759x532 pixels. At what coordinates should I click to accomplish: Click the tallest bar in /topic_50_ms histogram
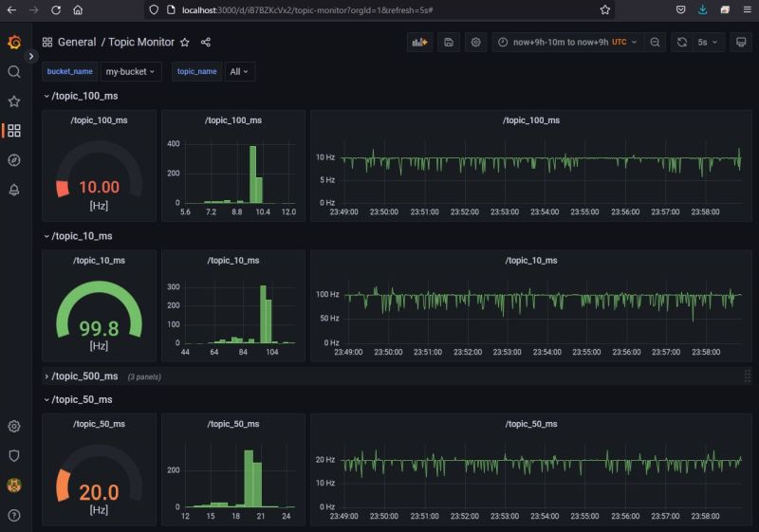click(249, 478)
